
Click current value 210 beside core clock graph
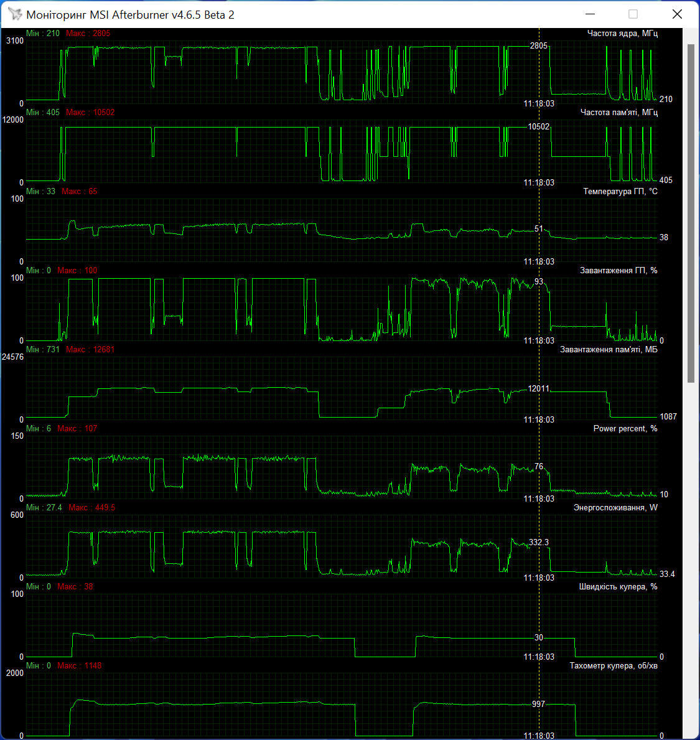pos(666,99)
